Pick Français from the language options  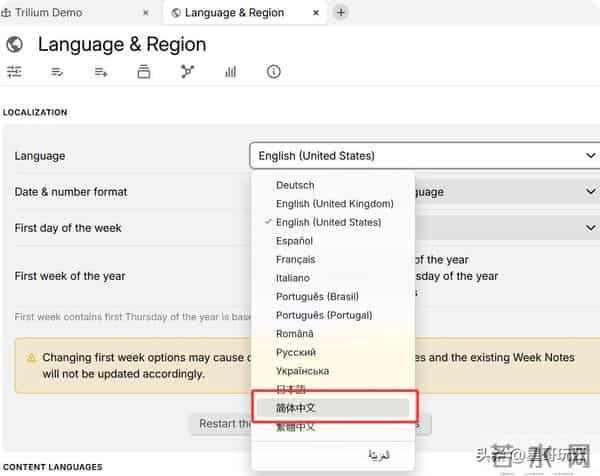tap(295, 259)
